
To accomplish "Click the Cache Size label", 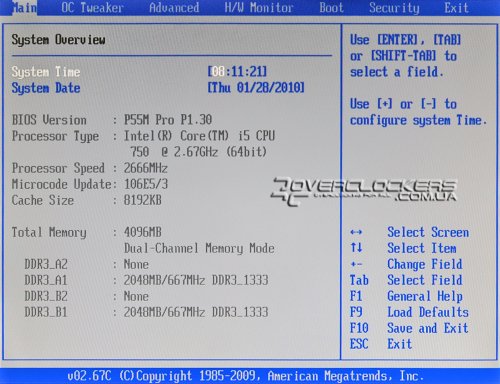I will click(43, 200).
